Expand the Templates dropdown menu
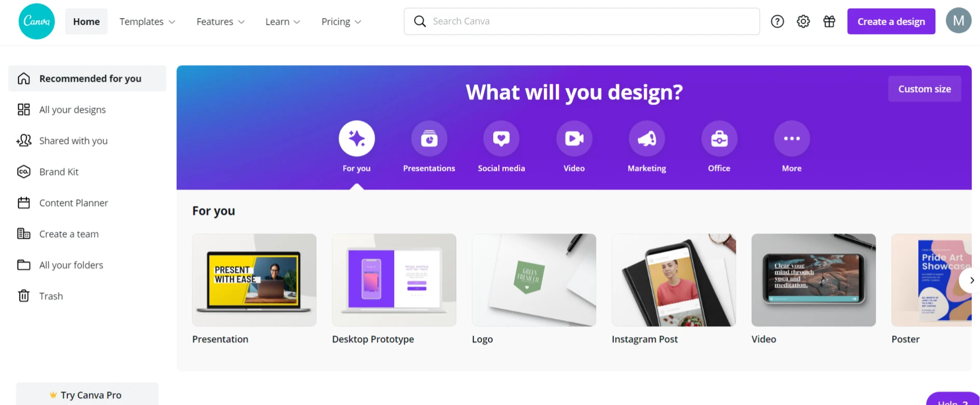Viewport: 980px width, 405px height. 147,21
